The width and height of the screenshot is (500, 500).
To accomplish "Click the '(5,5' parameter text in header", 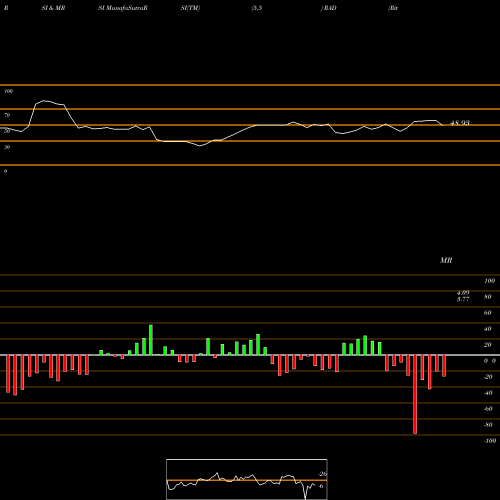I will [x=257, y=8].
